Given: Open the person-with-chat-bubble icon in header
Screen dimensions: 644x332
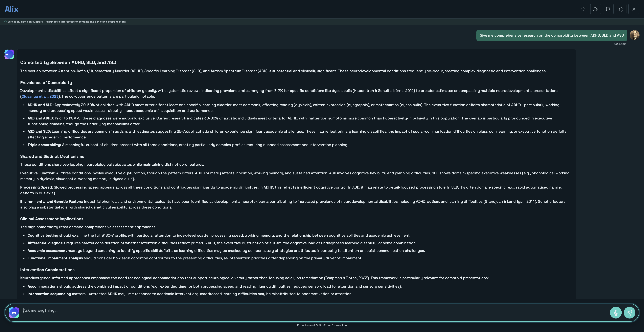Looking at the screenshot, I should point(596,9).
